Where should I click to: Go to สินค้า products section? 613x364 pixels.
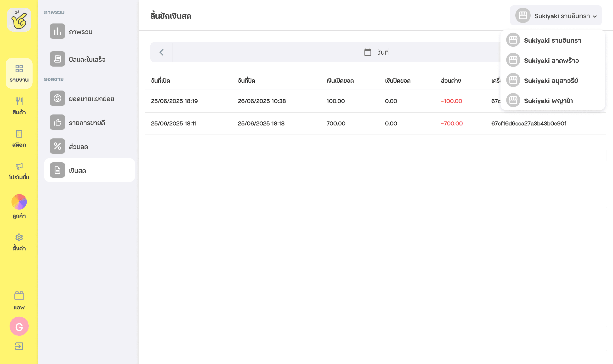19,106
